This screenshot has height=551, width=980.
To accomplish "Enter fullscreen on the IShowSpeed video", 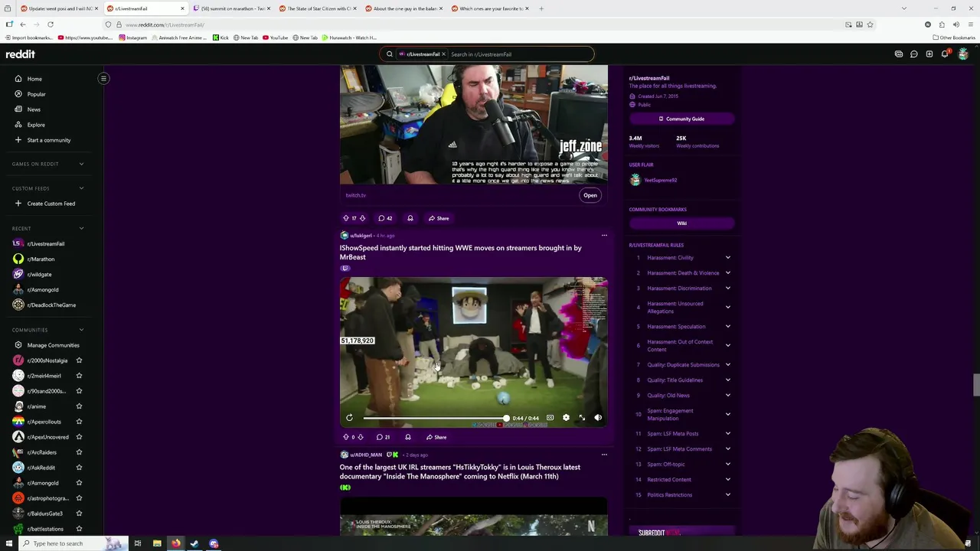I will (x=582, y=418).
